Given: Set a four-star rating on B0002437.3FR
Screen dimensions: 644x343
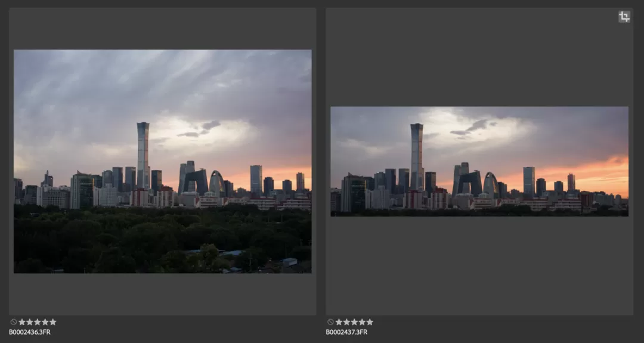Looking at the screenshot, I should click(x=362, y=322).
